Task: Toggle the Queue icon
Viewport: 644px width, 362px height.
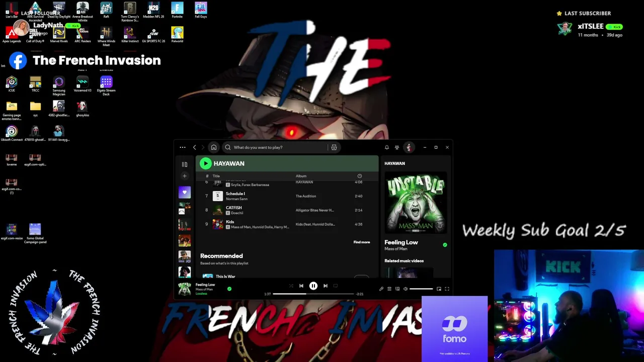Action: coord(389,289)
